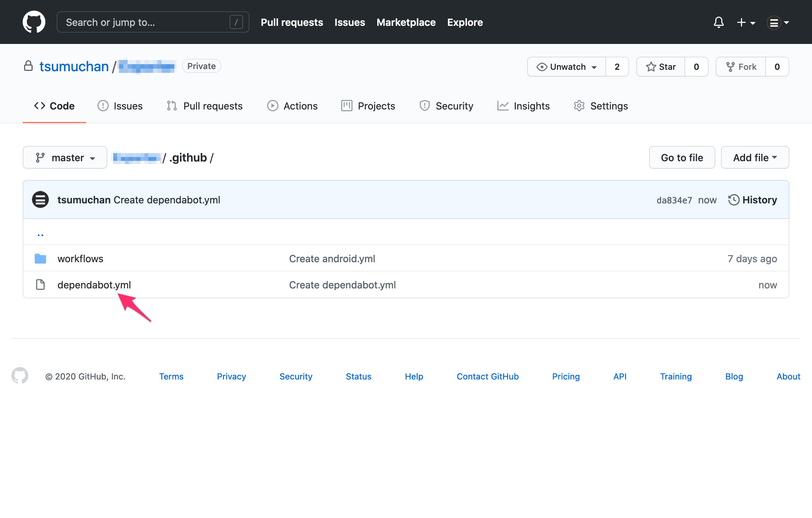
Task: Open the GitHub home logo in header
Action: [34, 22]
